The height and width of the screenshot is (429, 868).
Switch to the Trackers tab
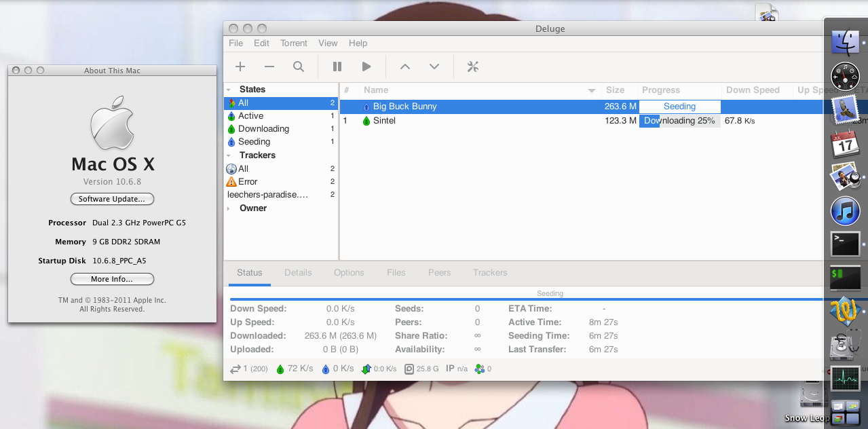(490, 272)
